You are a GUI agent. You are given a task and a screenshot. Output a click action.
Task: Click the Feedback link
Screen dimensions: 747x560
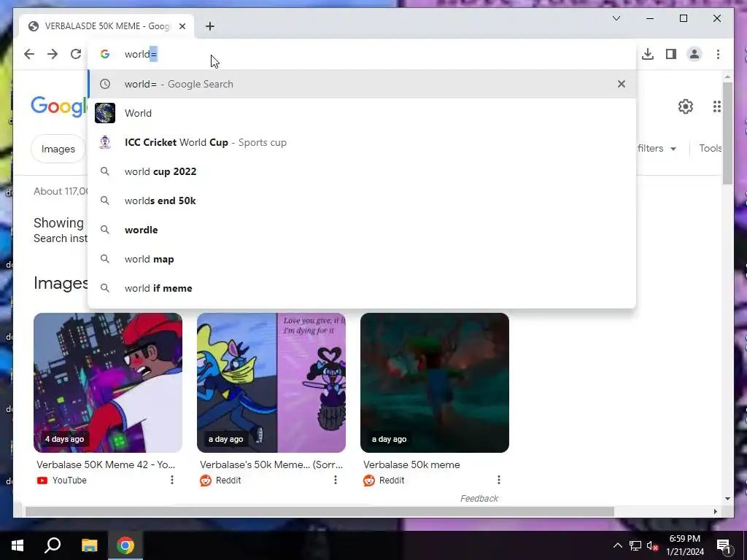click(479, 499)
